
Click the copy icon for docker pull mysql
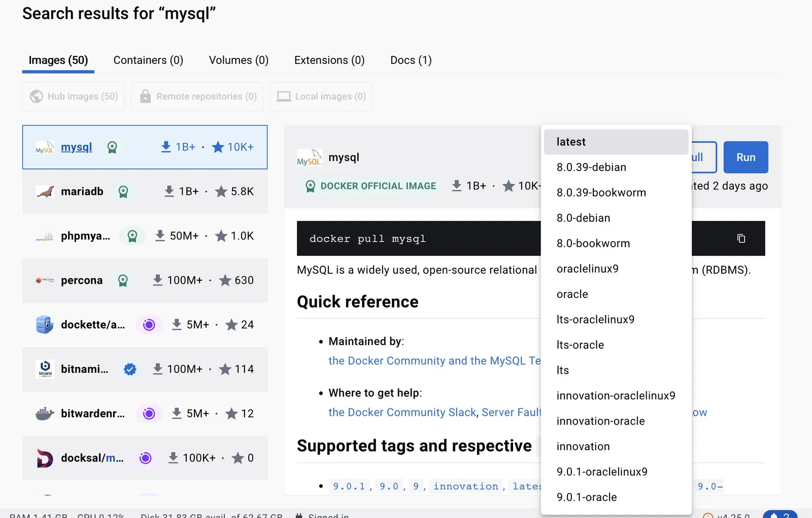741,238
